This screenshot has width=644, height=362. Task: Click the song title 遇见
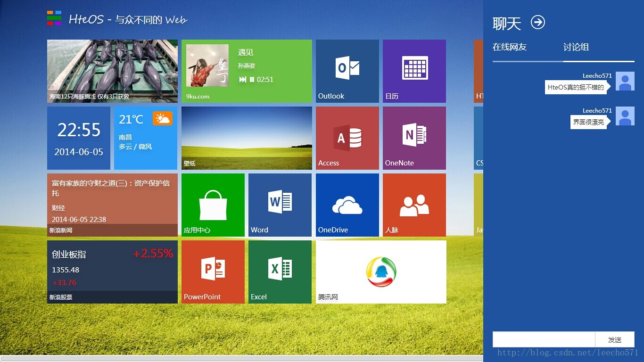(x=246, y=52)
